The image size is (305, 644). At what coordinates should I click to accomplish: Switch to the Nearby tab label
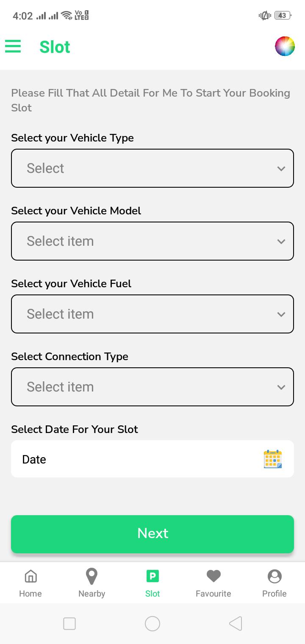click(x=91, y=594)
